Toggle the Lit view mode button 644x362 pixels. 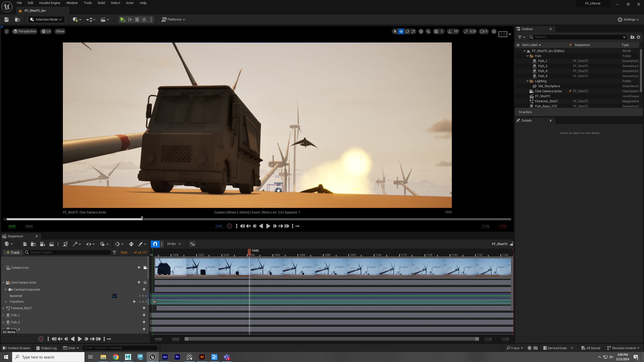click(46, 31)
